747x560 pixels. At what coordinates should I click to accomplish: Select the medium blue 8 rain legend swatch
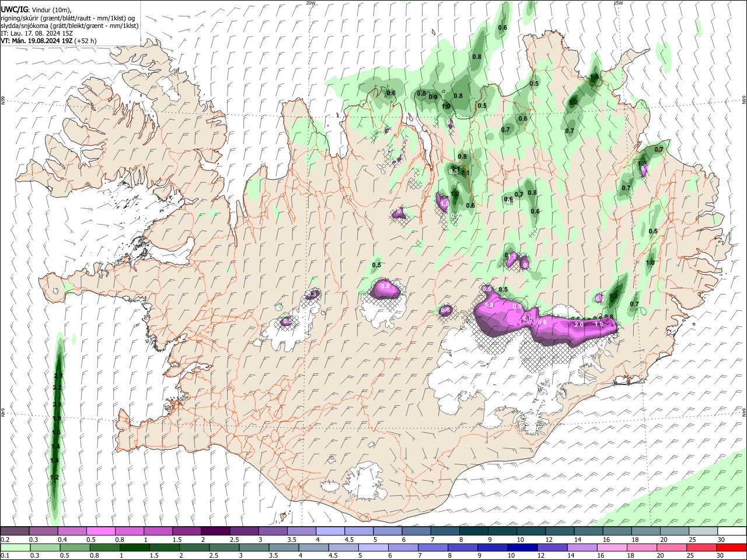click(463, 547)
